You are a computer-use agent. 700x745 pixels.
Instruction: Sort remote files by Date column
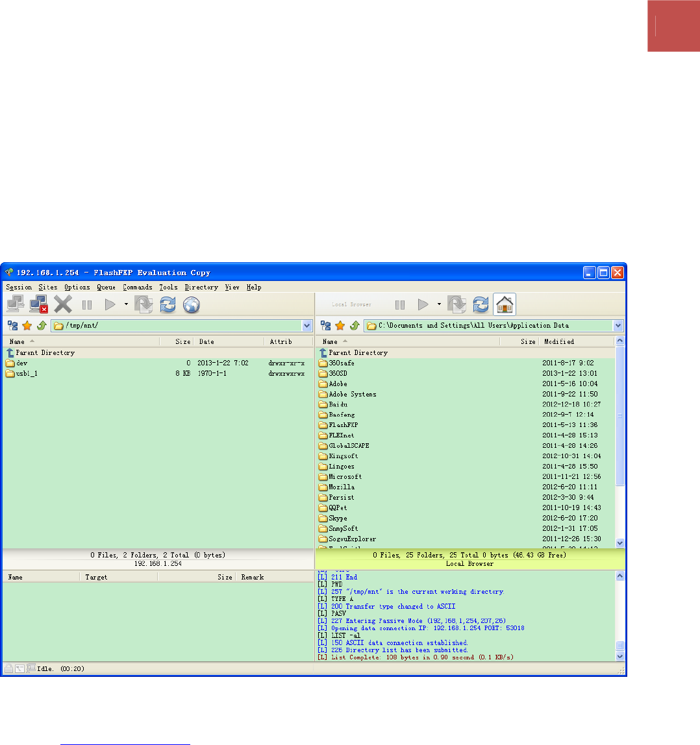[229, 341]
